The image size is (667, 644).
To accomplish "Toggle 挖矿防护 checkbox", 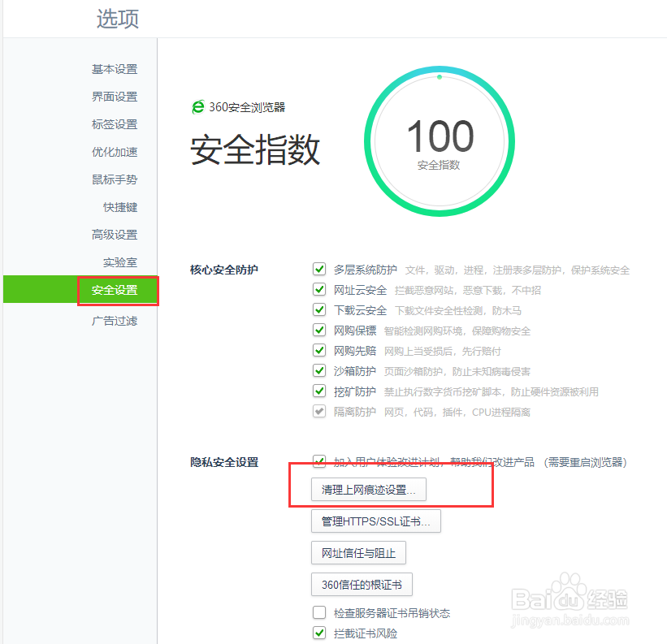I will click(x=319, y=391).
